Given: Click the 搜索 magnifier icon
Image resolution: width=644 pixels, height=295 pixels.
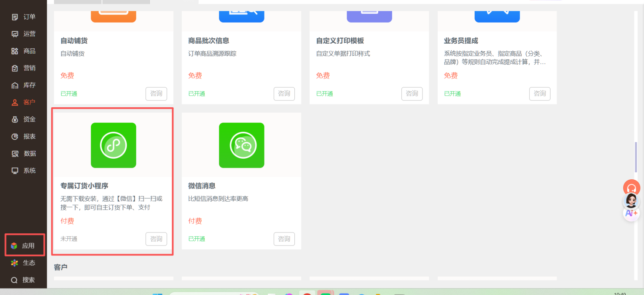Looking at the screenshot, I should coord(14,280).
